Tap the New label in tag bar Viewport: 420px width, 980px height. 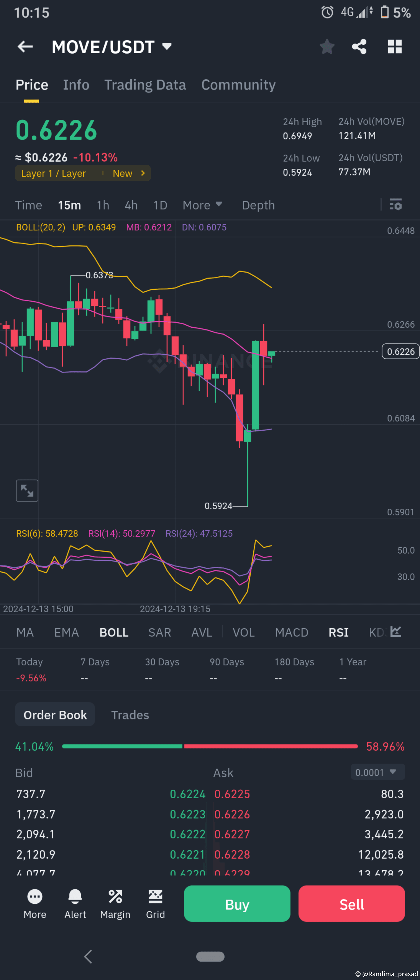pos(123,173)
